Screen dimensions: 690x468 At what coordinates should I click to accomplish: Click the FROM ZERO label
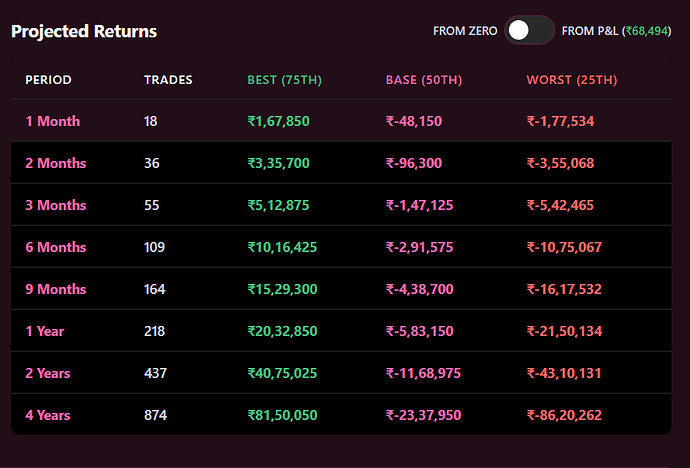point(465,31)
